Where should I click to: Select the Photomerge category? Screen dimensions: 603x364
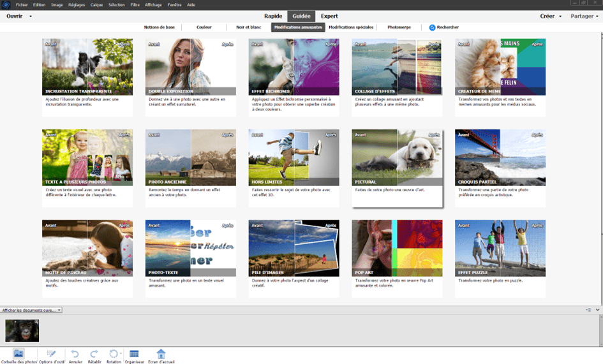399,27
